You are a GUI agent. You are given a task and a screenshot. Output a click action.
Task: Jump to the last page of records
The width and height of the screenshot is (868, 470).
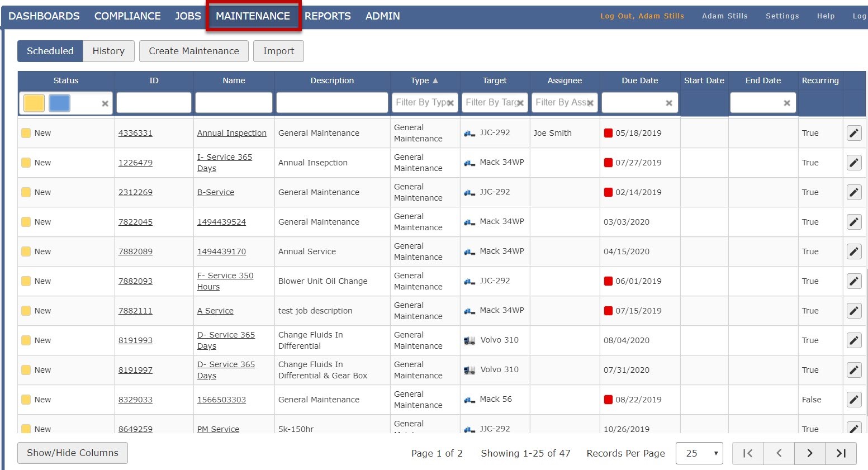pos(840,453)
